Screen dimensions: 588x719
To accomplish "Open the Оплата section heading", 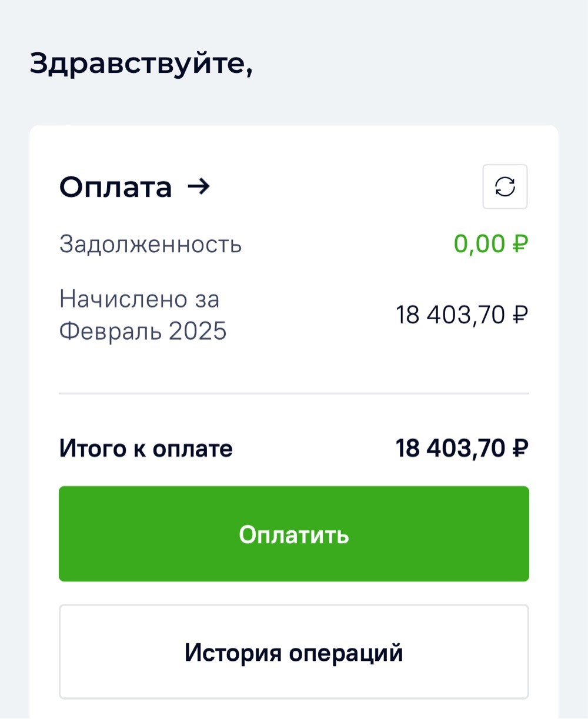I will tap(116, 188).
